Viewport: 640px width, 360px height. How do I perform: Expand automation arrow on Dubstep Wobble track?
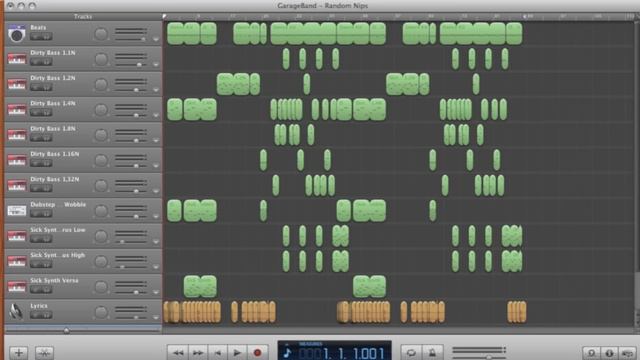tap(156, 217)
